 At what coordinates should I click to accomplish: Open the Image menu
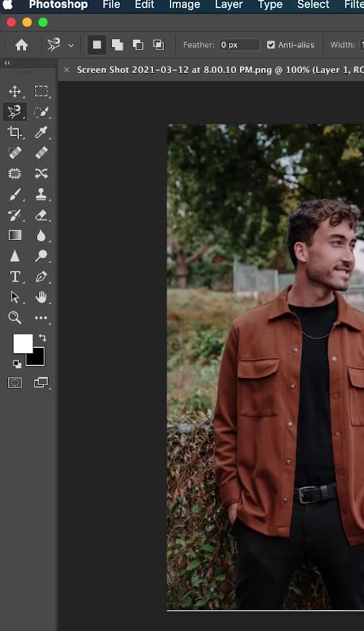point(185,5)
